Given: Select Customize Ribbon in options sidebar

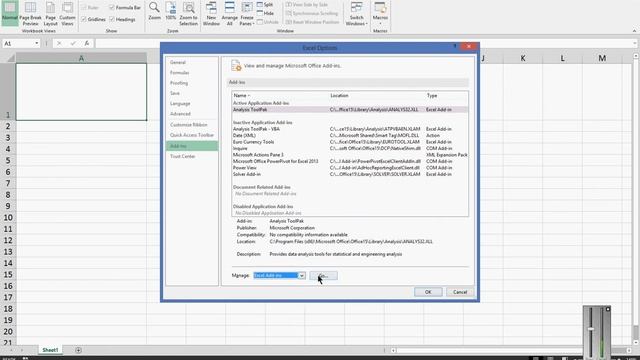Looking at the screenshot, I should (192, 124).
